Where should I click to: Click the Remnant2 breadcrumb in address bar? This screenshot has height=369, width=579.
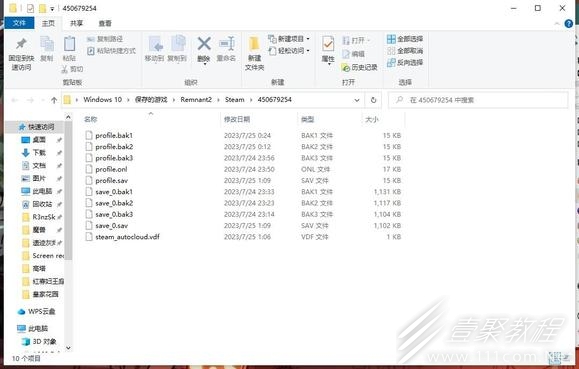196,100
